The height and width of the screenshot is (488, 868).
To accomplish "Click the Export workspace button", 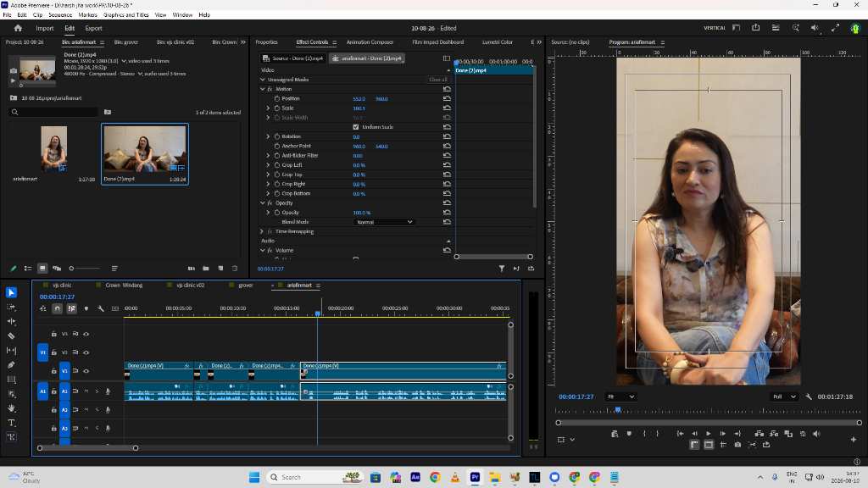I will [x=93, y=28].
